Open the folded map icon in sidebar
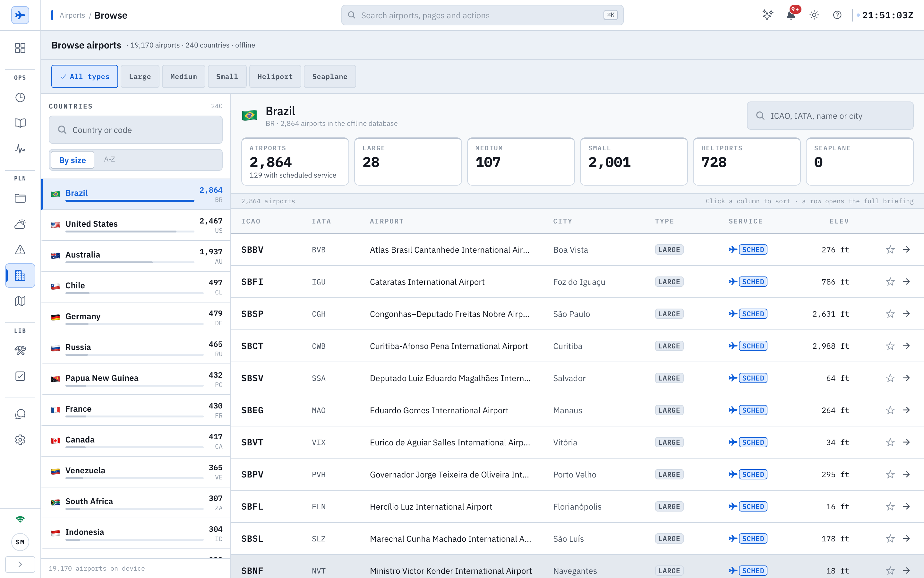This screenshot has width=924, height=578. point(20,301)
